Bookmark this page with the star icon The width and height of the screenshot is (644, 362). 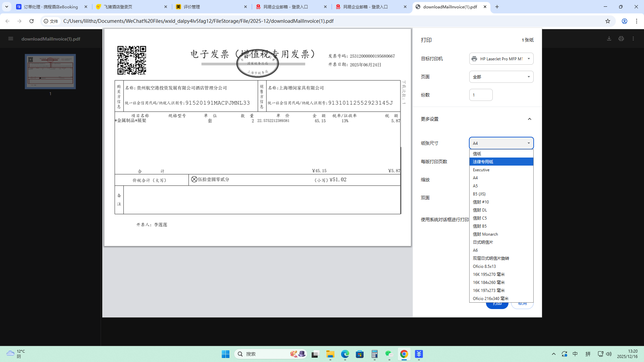[608, 21]
